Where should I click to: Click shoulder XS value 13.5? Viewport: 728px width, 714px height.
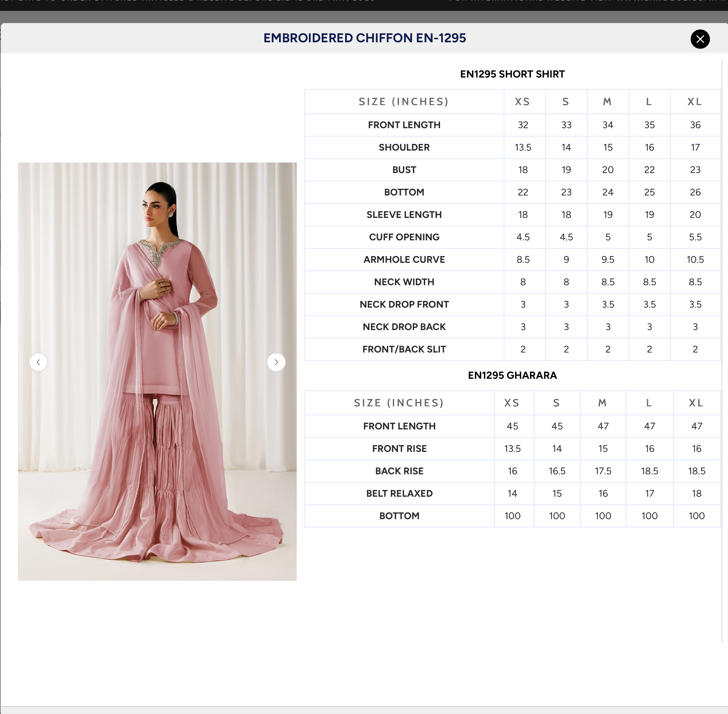523,147
